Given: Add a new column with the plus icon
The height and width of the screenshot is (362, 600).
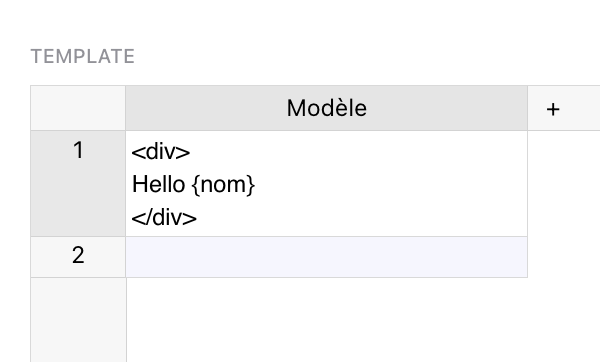Looking at the screenshot, I should tap(553, 109).
